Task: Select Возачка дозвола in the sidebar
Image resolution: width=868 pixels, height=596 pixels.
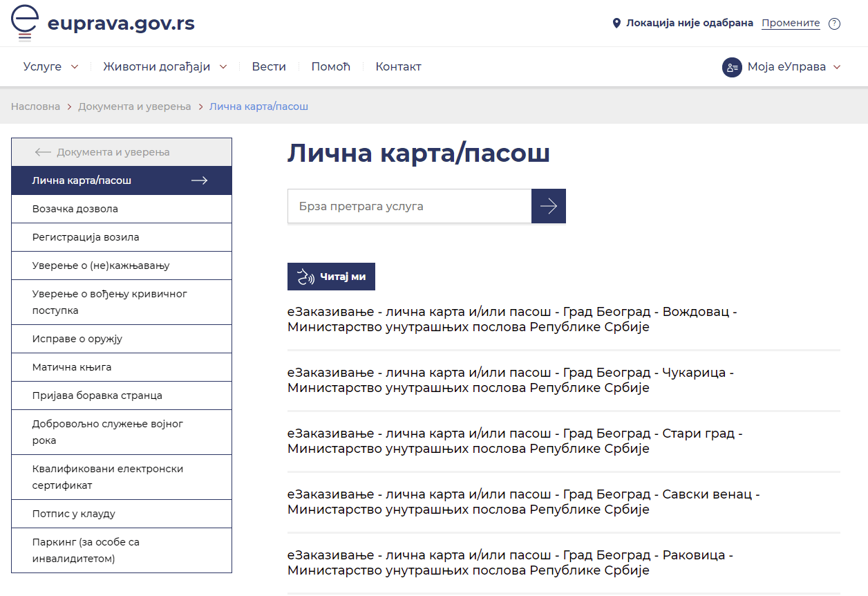Action: point(75,209)
